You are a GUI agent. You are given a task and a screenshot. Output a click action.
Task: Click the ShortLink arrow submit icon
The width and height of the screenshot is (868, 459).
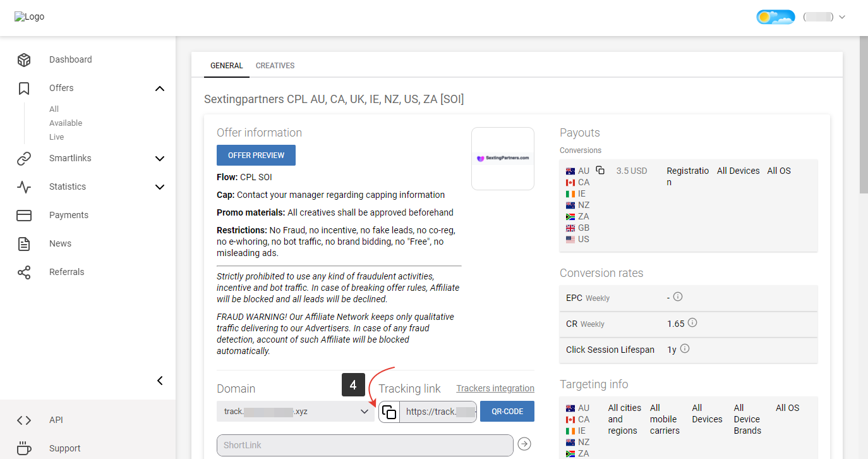click(524, 444)
